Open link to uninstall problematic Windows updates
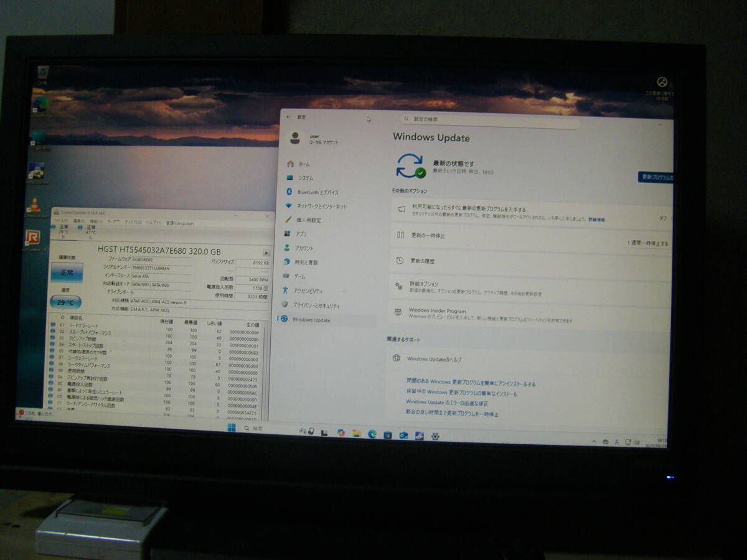Image resolution: width=747 pixels, height=560 pixels. [471, 384]
